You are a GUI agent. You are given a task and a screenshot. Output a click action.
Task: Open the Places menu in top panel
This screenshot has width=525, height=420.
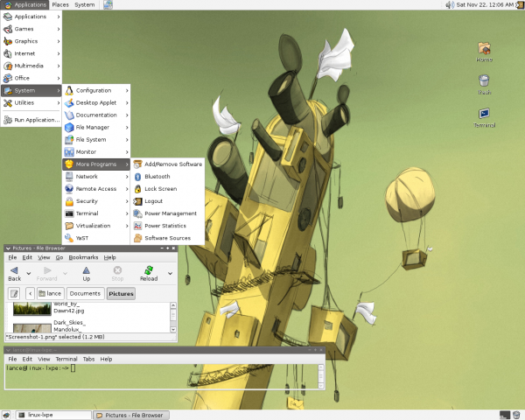tap(60, 4)
